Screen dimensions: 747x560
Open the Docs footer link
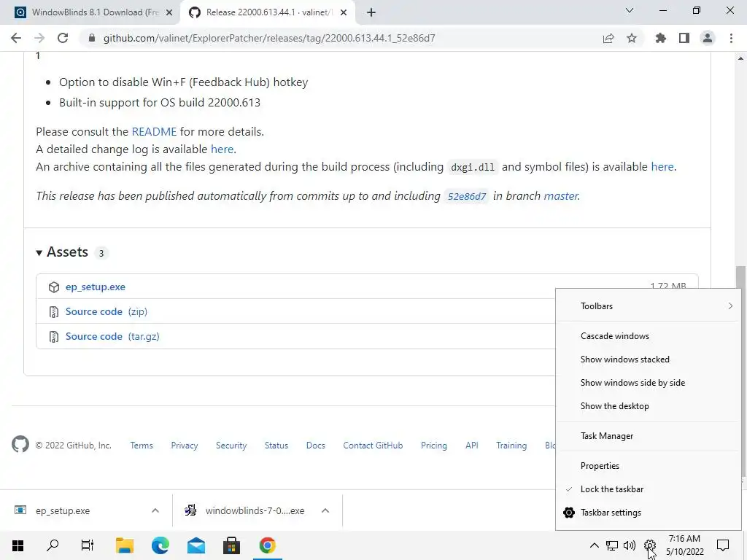[315, 446]
